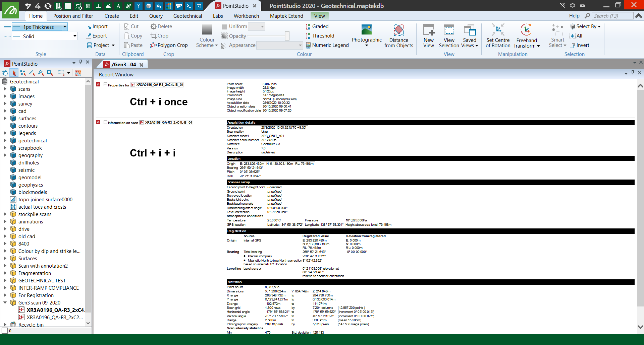Select the pointer tool in explorer toolbar

(x=14, y=73)
